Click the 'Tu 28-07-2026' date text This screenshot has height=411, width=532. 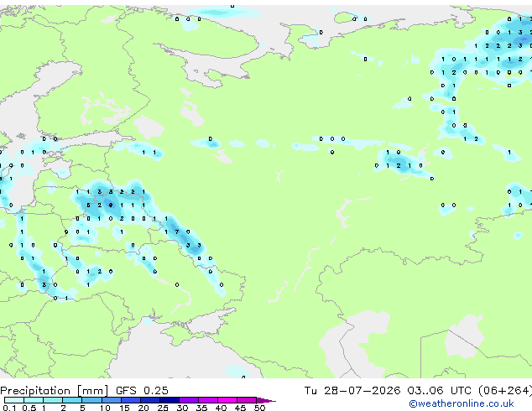coord(352,391)
